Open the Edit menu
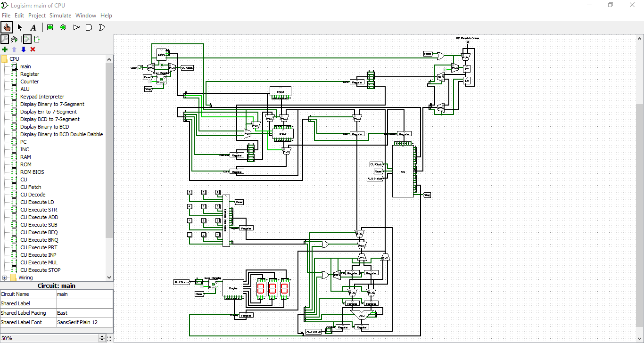The image size is (644, 343). click(19, 16)
